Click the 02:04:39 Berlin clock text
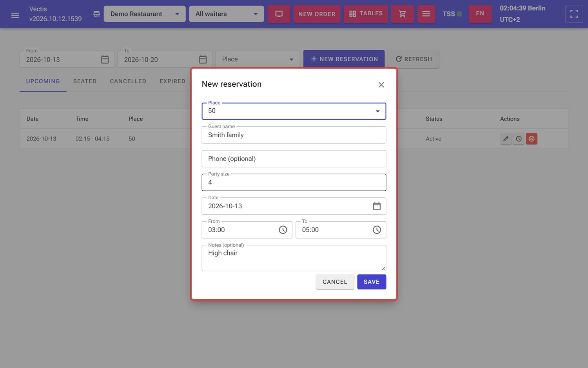Image resolution: width=588 pixels, height=368 pixels. coord(523,8)
